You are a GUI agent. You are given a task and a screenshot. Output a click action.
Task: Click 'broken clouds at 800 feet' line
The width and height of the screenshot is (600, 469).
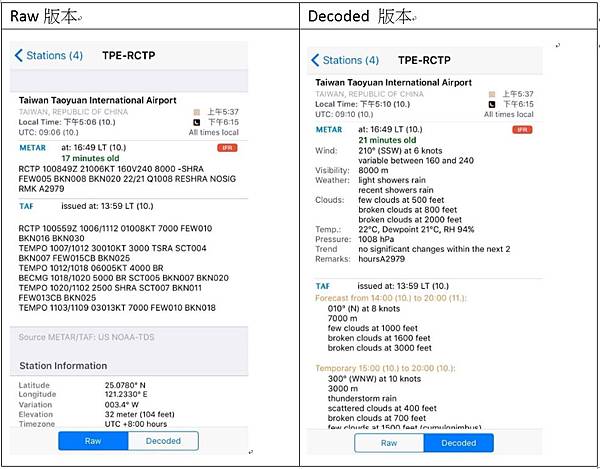click(x=408, y=210)
